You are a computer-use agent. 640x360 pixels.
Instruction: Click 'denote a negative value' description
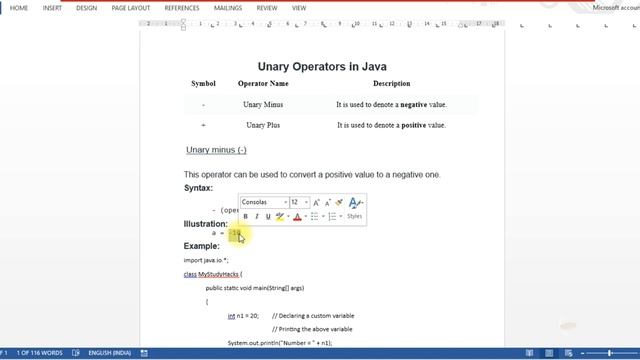coord(391,104)
